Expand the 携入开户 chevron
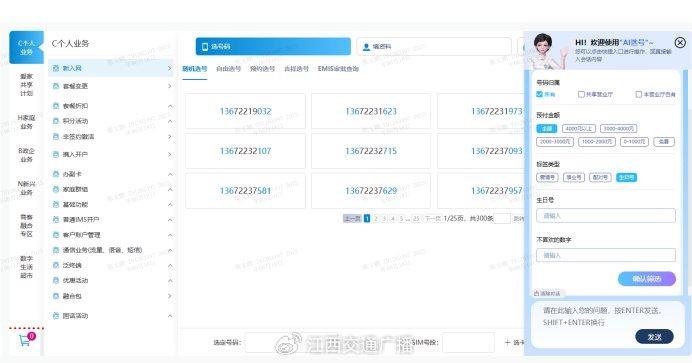Screen dimensions: 692x363 pos(169,154)
